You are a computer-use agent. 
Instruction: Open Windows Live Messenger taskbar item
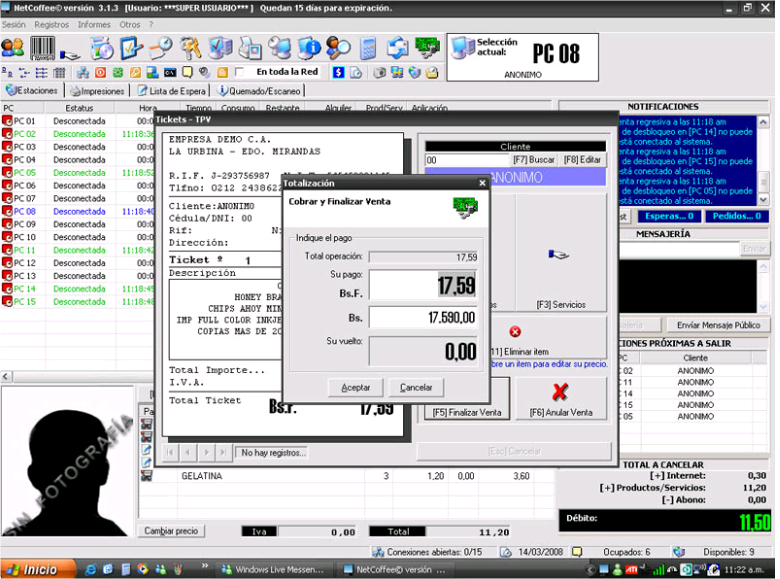pos(274,570)
